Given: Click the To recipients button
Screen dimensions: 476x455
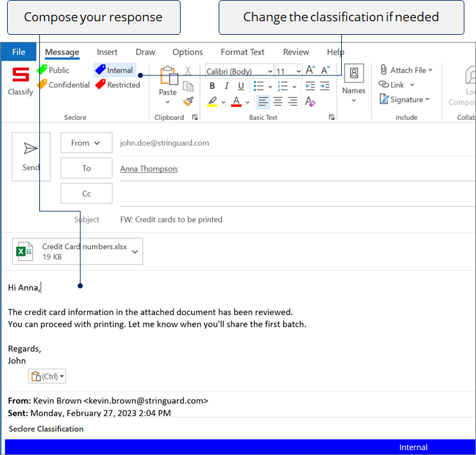Looking at the screenshot, I should coord(86,168).
